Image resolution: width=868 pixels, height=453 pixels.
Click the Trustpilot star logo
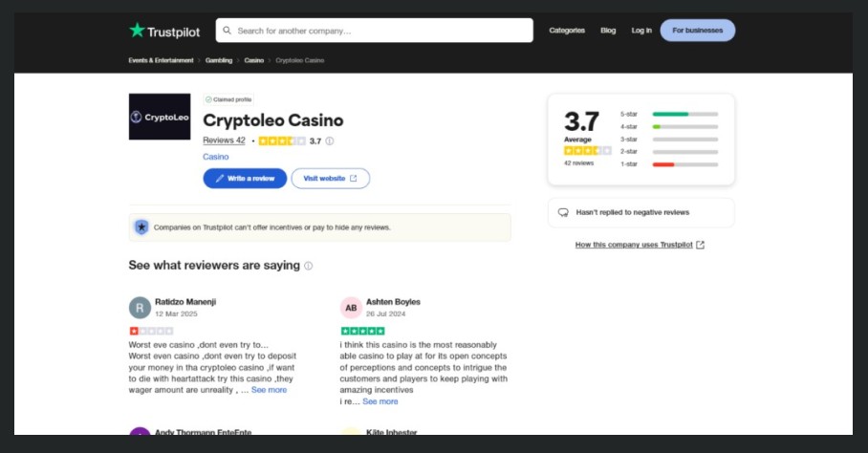pos(137,31)
